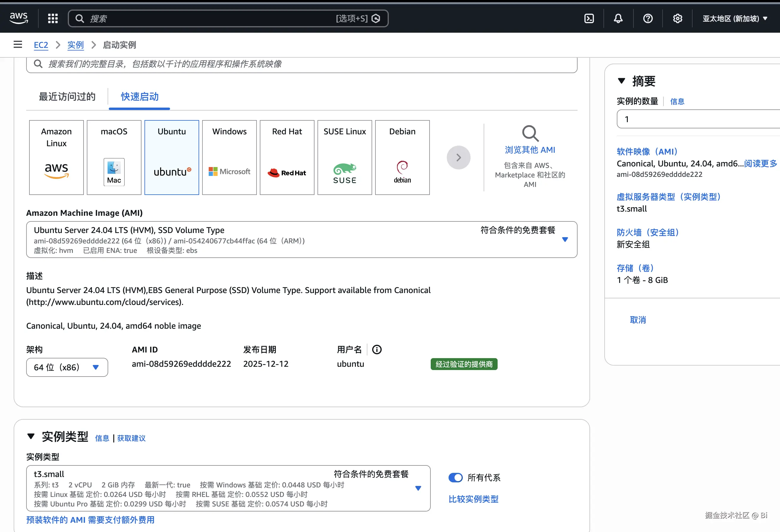Open 比较实例类型 link
Viewport: 780px width, 532px height.
(x=473, y=499)
